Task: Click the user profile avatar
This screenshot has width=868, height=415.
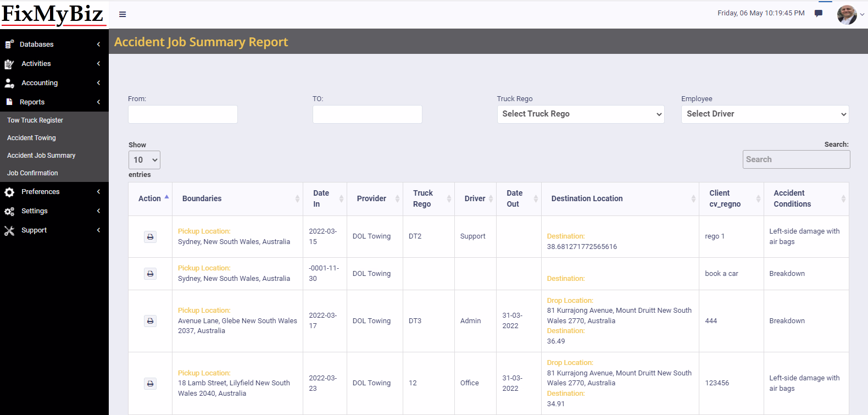Action: (x=847, y=15)
